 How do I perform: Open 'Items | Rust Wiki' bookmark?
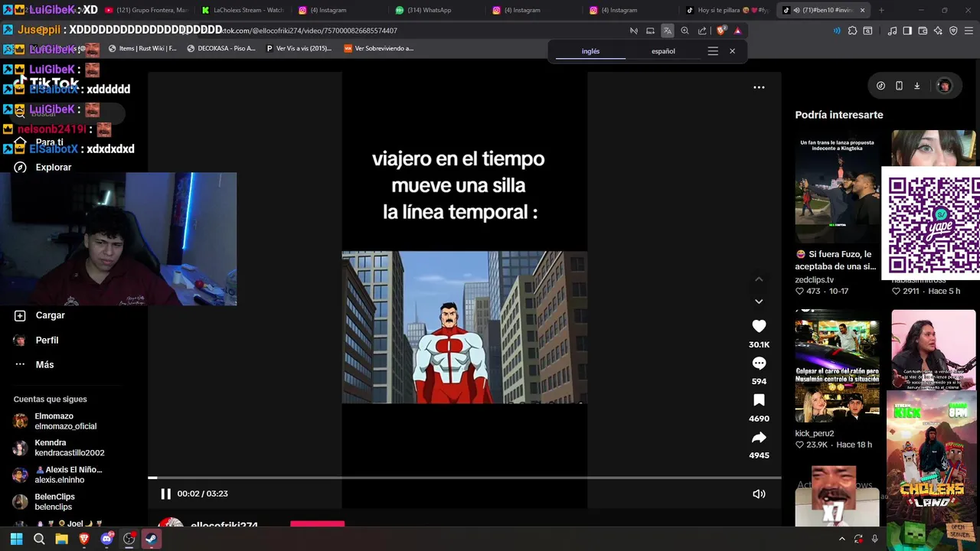[x=142, y=48]
